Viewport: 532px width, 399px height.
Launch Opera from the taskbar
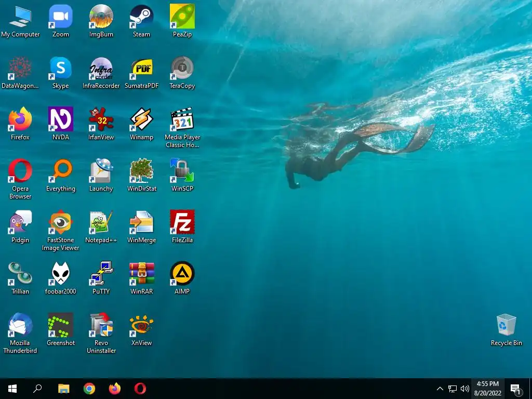tap(140, 389)
